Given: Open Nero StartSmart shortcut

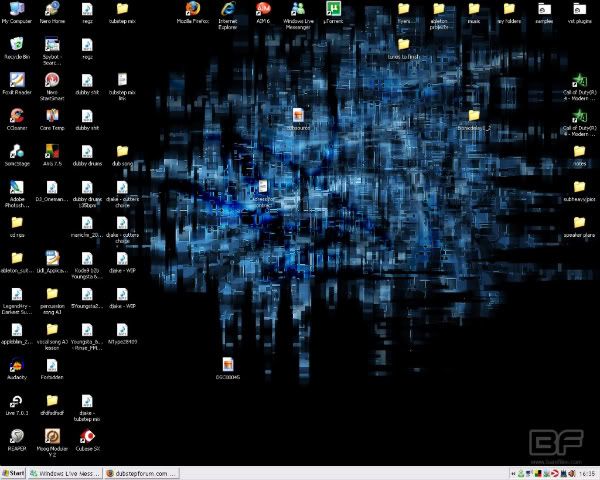Looking at the screenshot, I should tap(52, 87).
